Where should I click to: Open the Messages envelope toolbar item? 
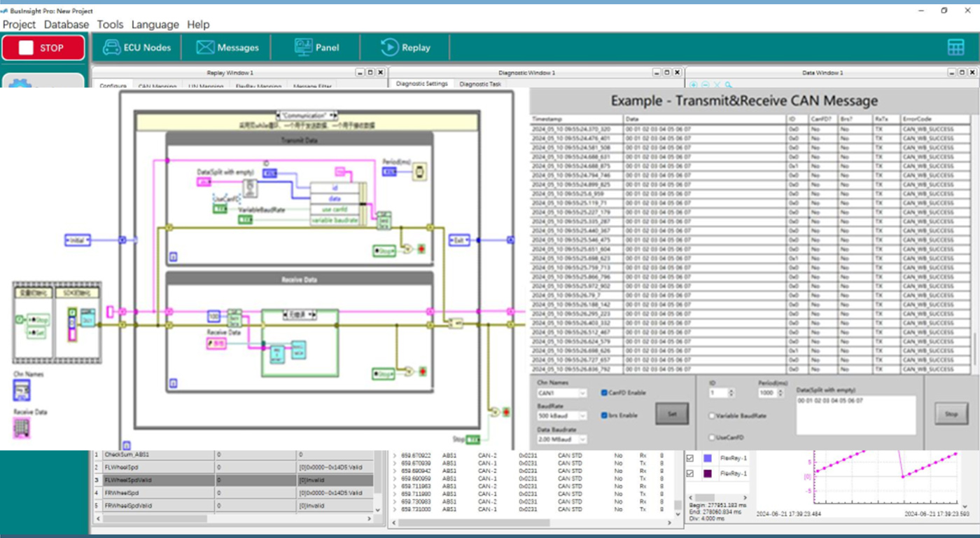pyautogui.click(x=227, y=48)
